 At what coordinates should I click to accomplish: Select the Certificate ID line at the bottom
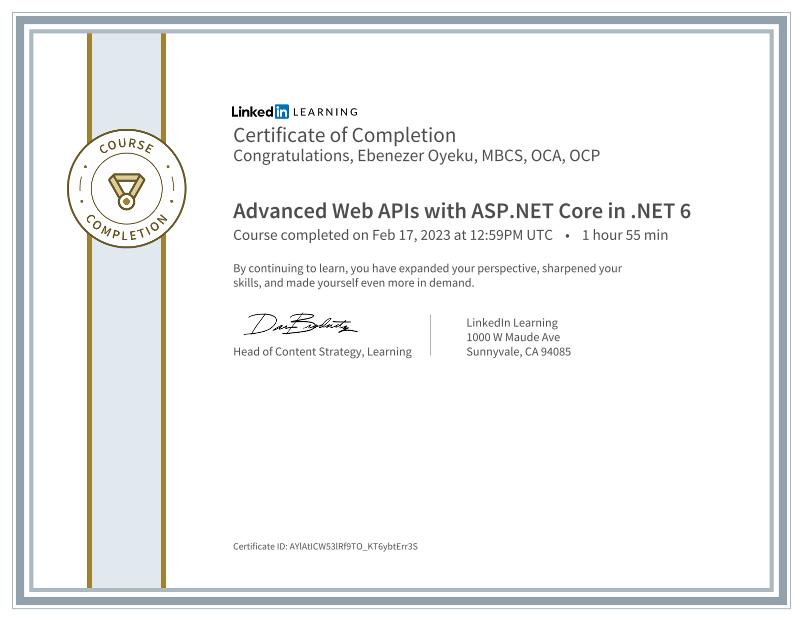(x=325, y=546)
